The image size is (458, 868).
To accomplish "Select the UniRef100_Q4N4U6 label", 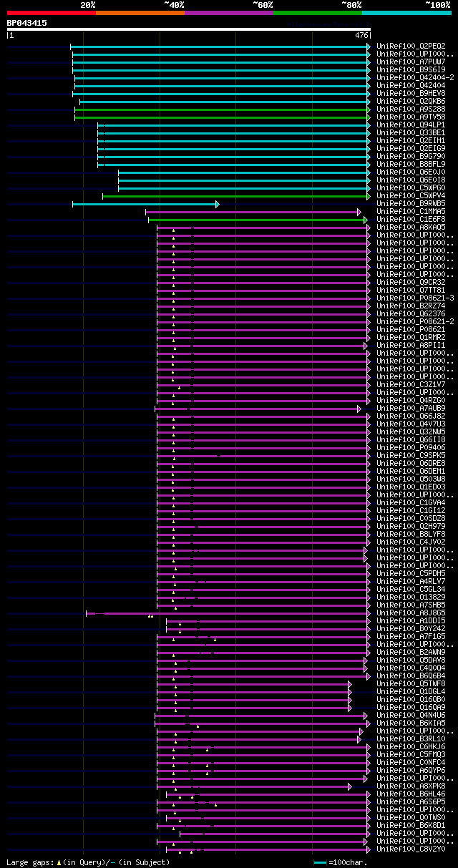I will [411, 715].
